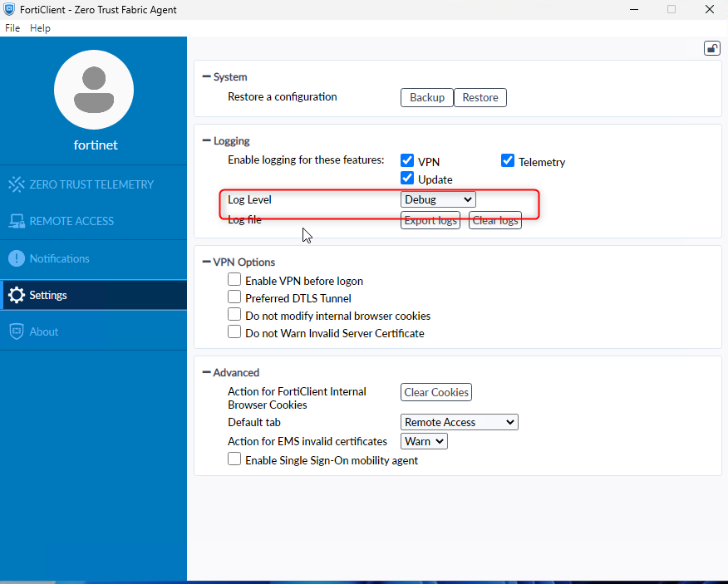This screenshot has width=728, height=584.
Task: Check Preferred DTLS Tunnel
Action: click(234, 297)
